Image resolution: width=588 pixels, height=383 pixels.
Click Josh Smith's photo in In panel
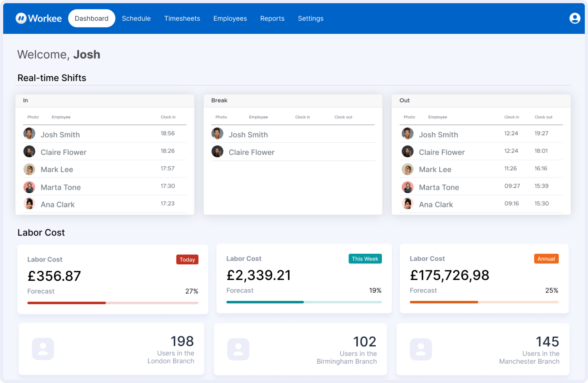pyautogui.click(x=29, y=134)
